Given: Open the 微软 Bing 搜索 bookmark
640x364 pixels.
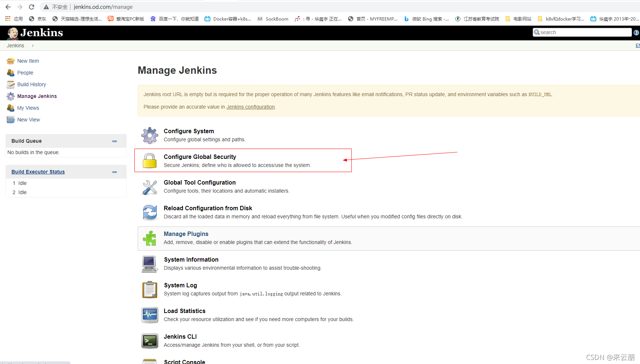Looking at the screenshot, I should [426, 19].
